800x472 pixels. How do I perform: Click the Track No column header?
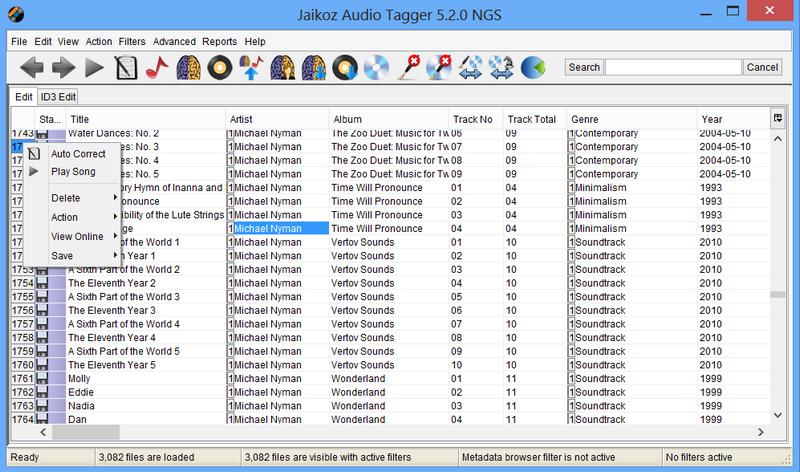[476, 119]
